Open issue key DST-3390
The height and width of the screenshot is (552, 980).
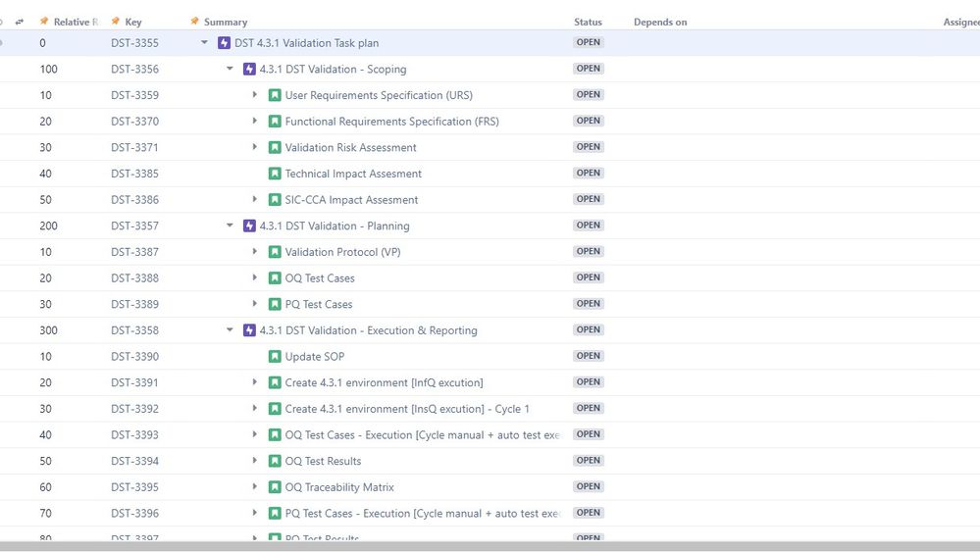click(x=135, y=357)
